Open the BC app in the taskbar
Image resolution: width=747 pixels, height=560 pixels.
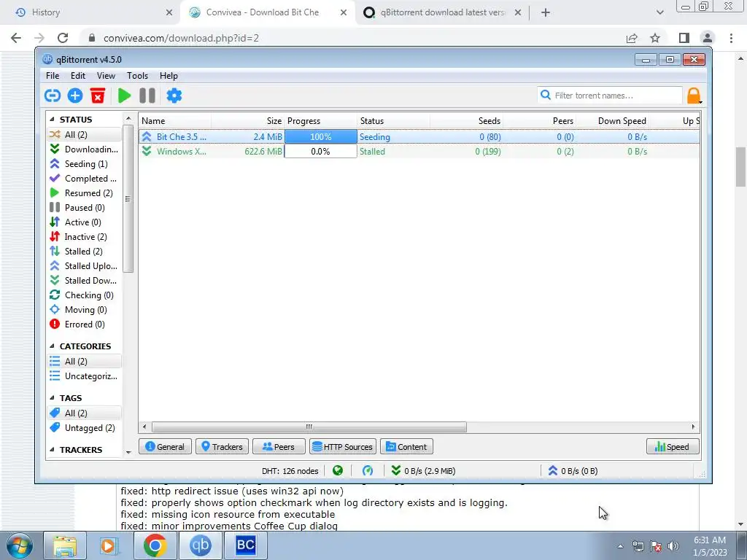[245, 545]
